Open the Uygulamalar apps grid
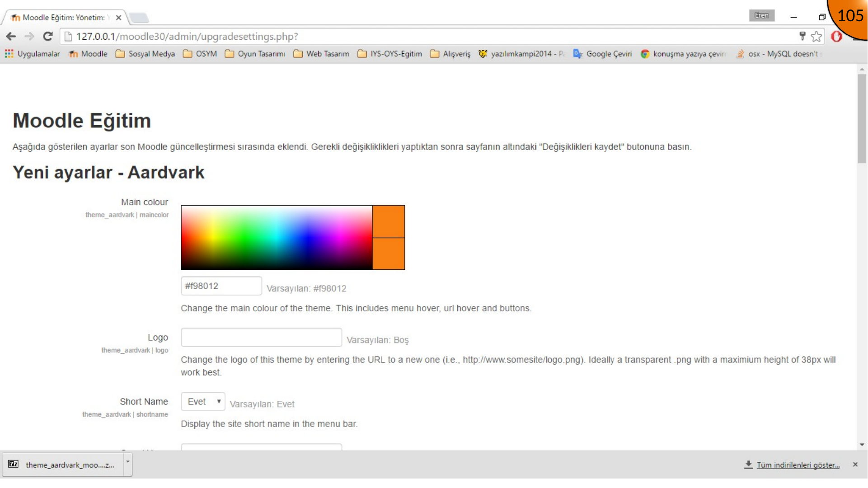The image size is (868, 488). (32, 54)
